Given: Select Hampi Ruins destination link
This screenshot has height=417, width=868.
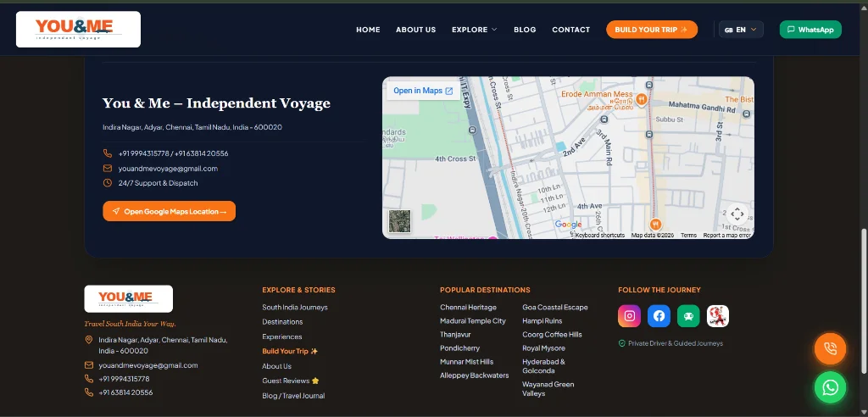Looking at the screenshot, I should [542, 320].
